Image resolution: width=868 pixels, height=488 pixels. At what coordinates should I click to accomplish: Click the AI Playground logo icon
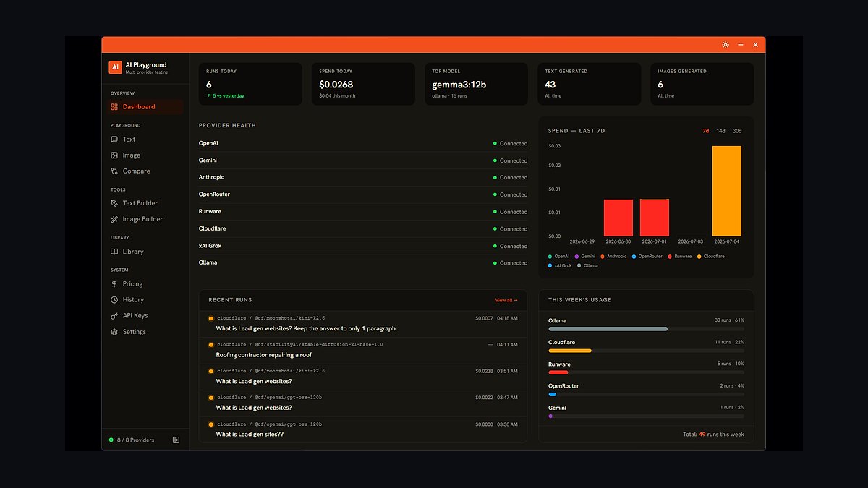click(x=115, y=67)
